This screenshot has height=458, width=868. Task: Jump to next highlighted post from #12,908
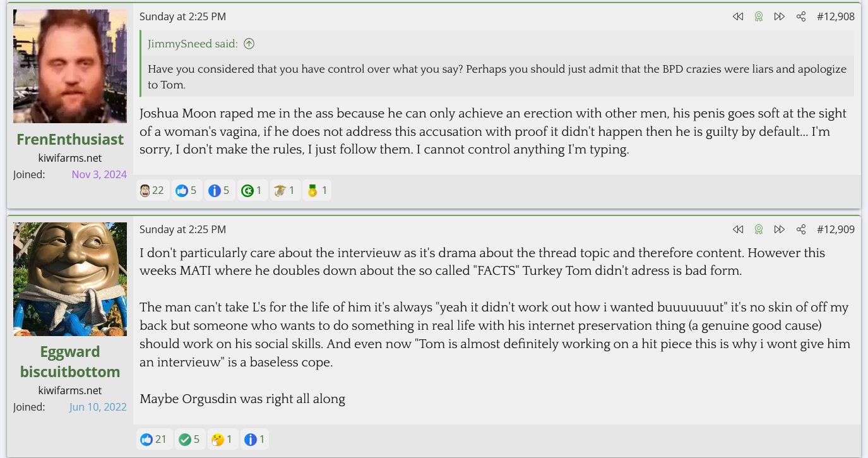780,17
